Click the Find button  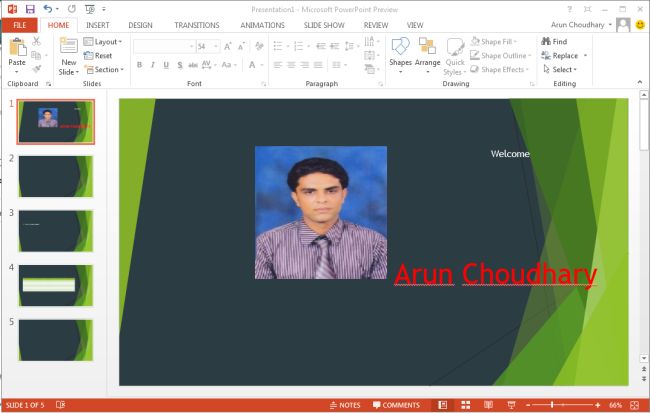554,41
